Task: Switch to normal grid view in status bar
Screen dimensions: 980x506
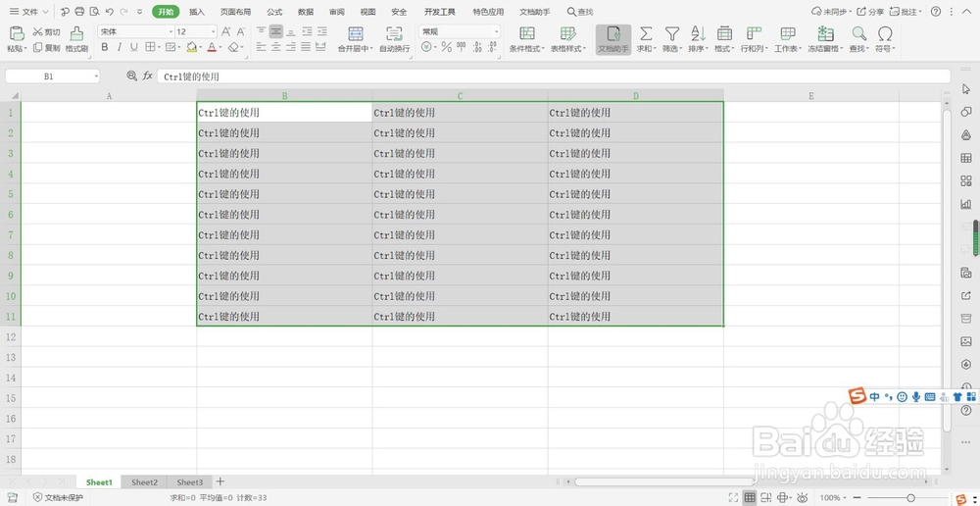Action: pyautogui.click(x=750, y=498)
